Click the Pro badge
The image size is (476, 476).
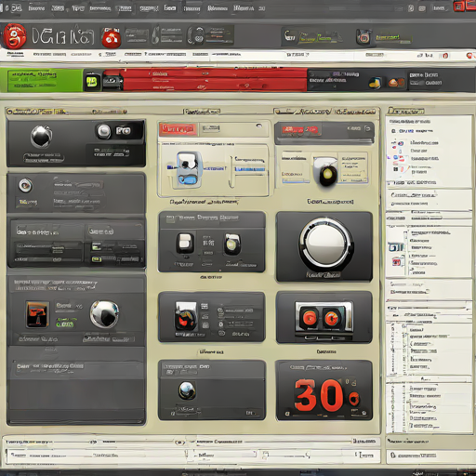pos(123,131)
